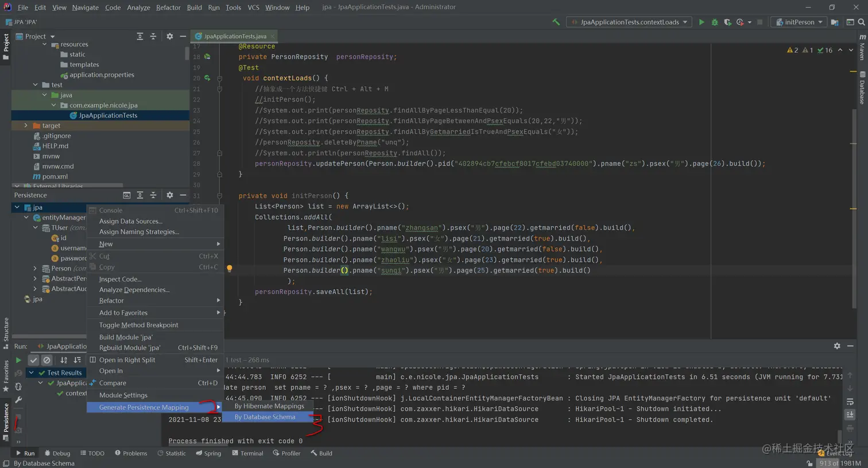Collapse the TUser entity node
Image resolution: width=868 pixels, height=468 pixels.
coord(36,227)
